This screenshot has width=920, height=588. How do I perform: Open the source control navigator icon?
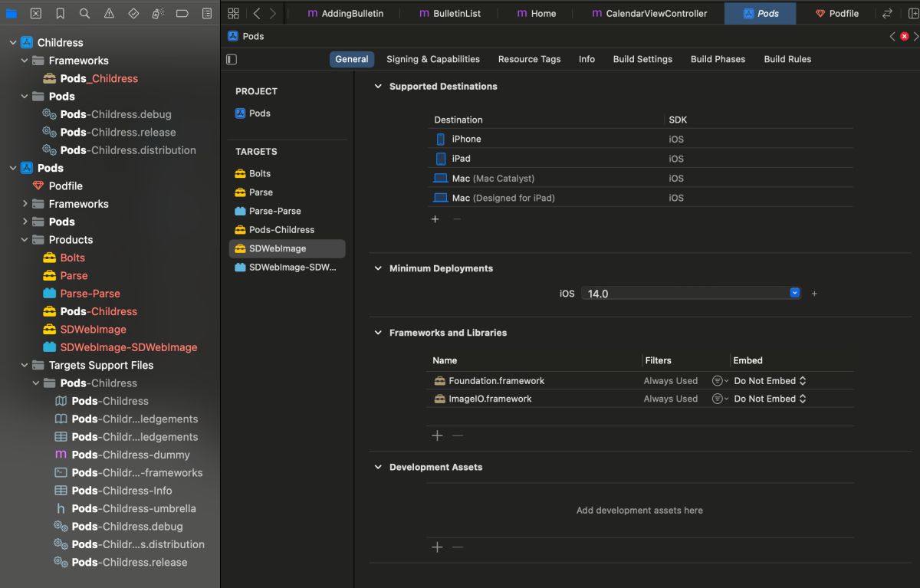36,14
